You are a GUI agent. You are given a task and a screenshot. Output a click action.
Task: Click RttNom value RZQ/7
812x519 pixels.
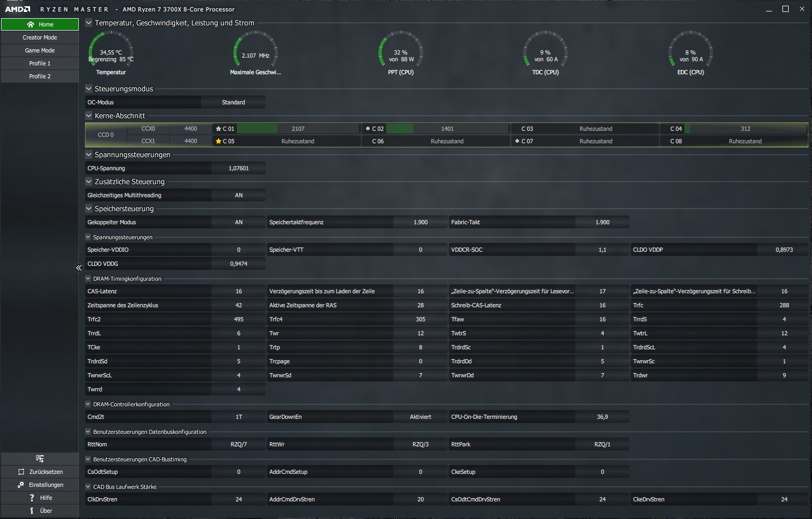(239, 444)
